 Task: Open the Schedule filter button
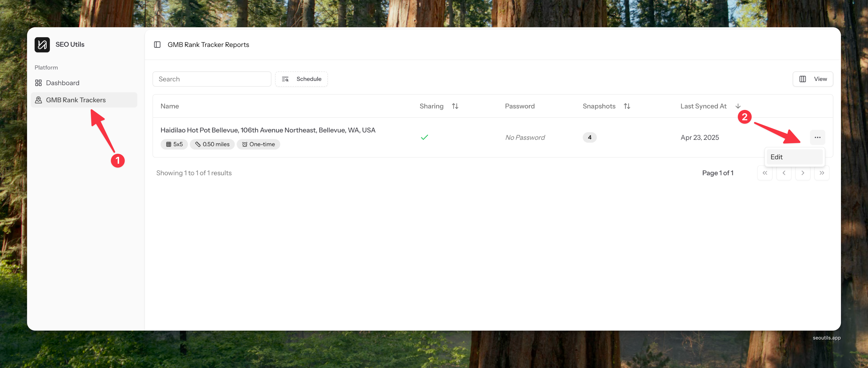302,79
